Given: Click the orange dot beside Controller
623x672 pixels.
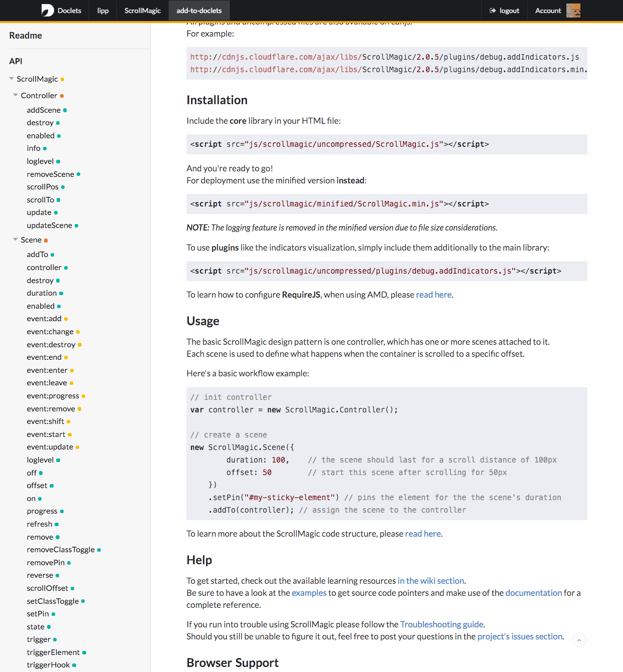Looking at the screenshot, I should (62, 96).
